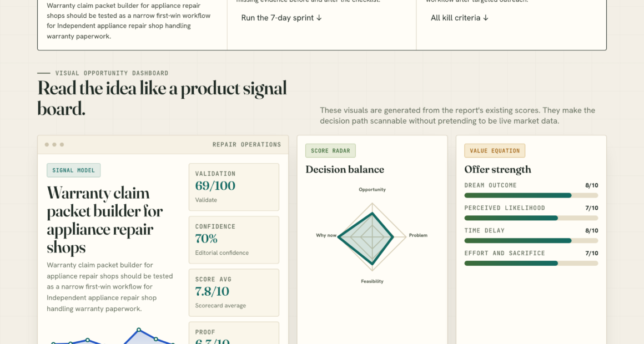Open the Validation 69/100 stat card
644x344 pixels.
234,187
